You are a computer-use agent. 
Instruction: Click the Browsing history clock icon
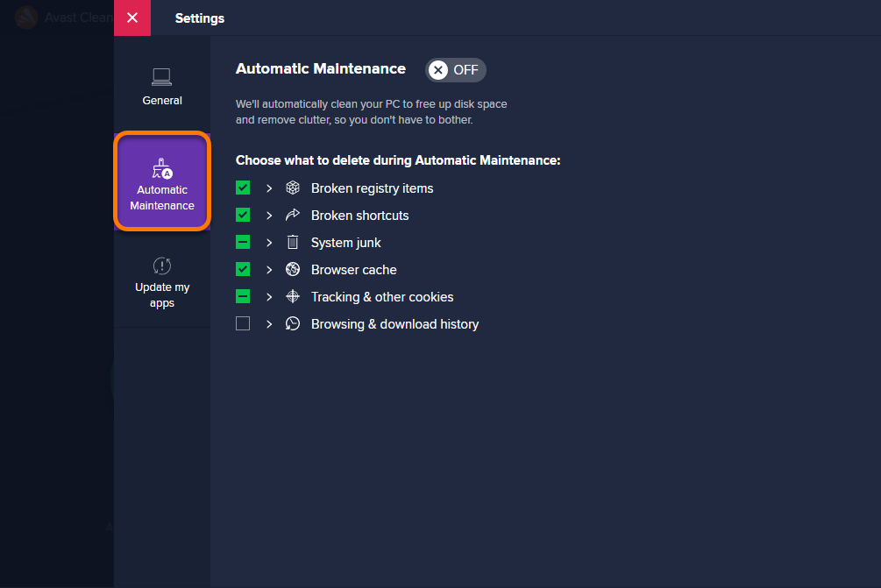[293, 323]
